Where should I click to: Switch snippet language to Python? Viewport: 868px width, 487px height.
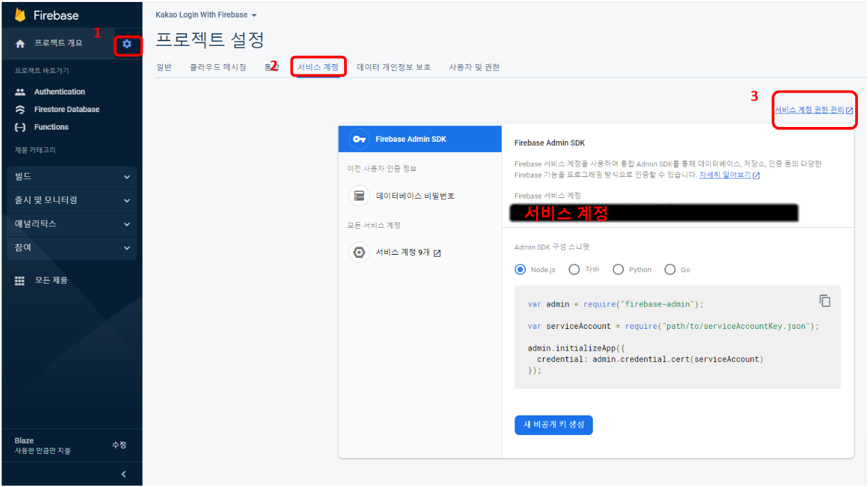(x=618, y=269)
